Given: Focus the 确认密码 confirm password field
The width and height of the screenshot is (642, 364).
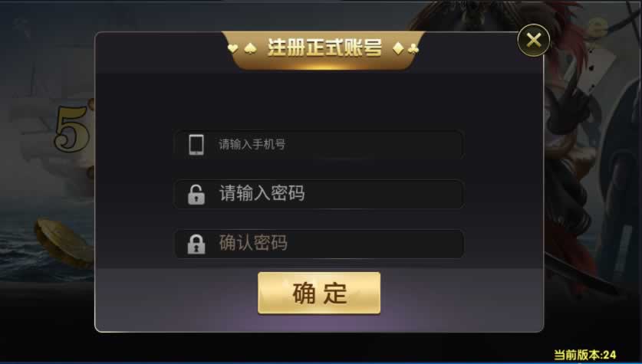Looking at the screenshot, I should (x=319, y=244).
